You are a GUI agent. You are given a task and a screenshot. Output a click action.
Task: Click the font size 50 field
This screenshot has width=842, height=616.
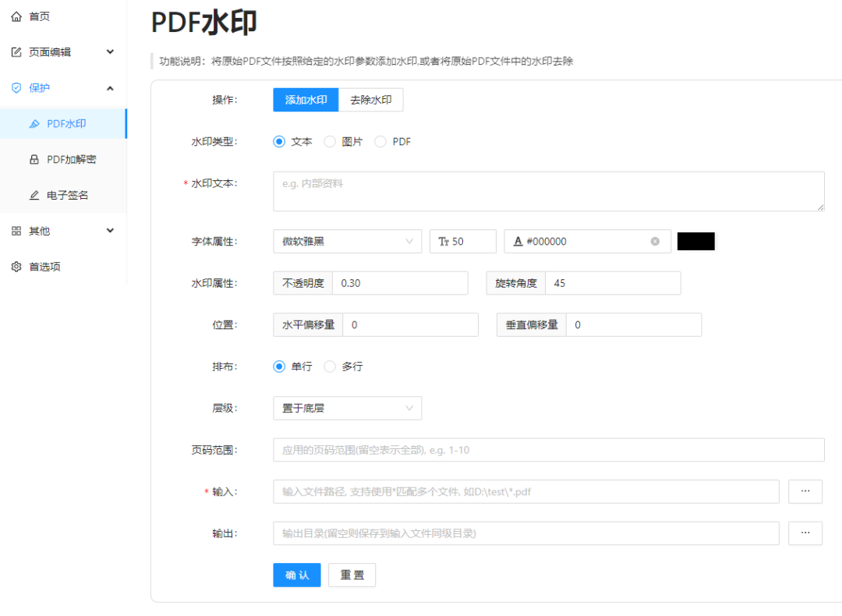pyautogui.click(x=463, y=242)
